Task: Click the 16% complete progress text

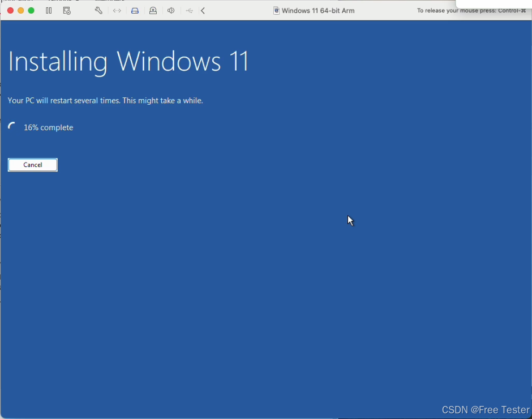Action: click(x=49, y=127)
